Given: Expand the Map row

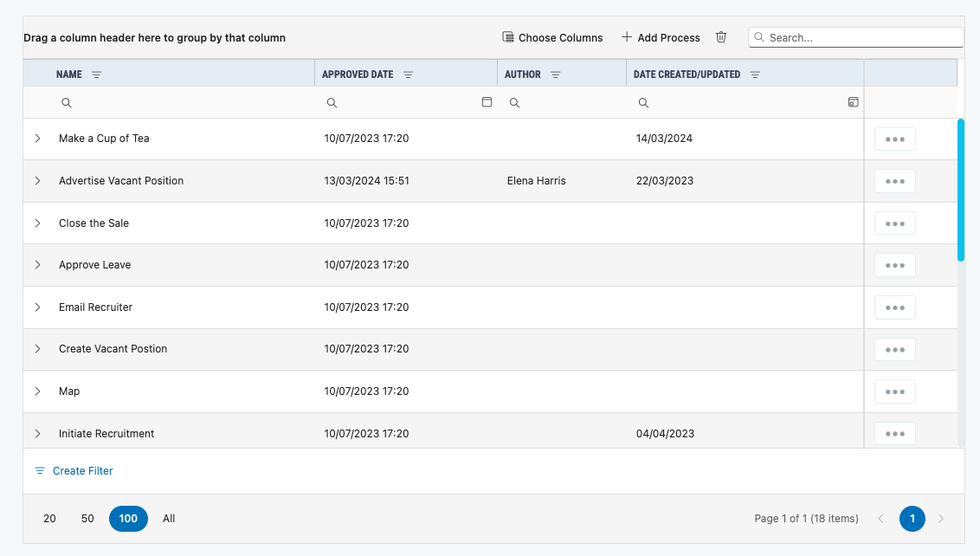Looking at the screenshot, I should pyautogui.click(x=37, y=391).
